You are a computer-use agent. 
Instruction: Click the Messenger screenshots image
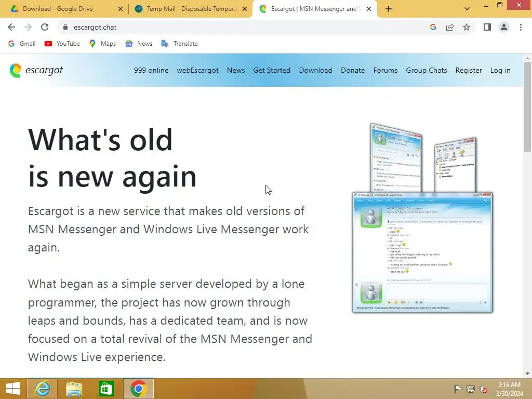coord(422,218)
